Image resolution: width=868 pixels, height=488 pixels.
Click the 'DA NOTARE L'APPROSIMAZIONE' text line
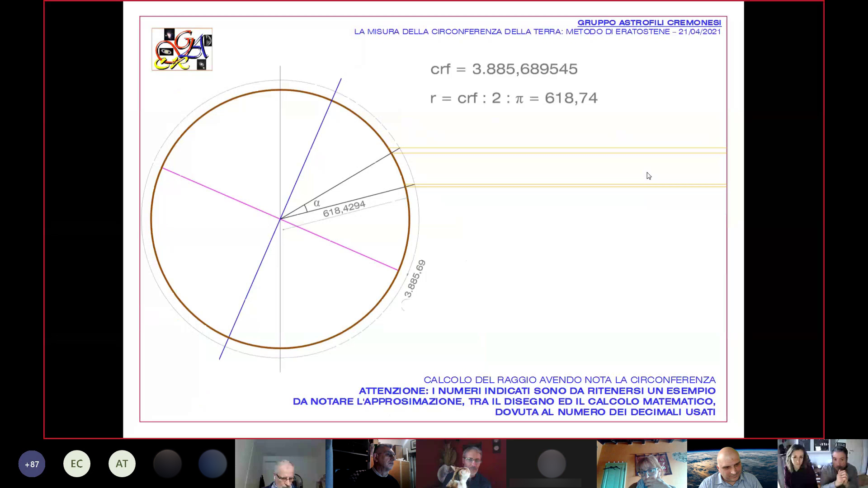[504, 402]
